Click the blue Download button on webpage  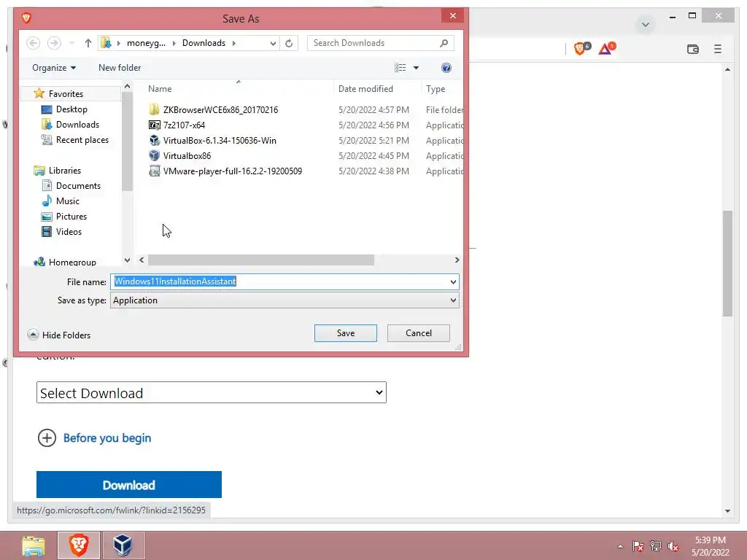(x=128, y=485)
